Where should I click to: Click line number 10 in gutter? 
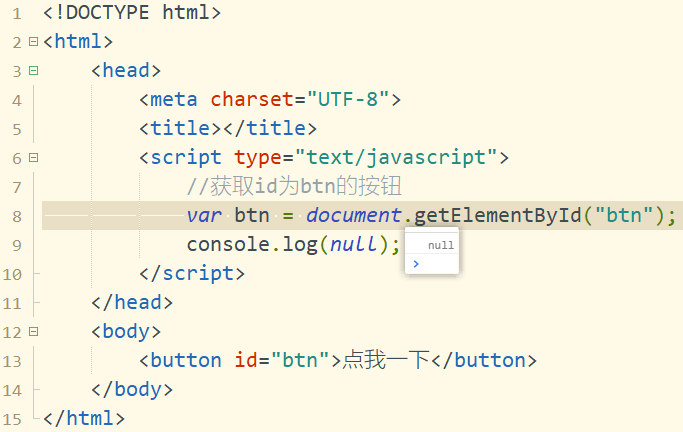(12, 275)
